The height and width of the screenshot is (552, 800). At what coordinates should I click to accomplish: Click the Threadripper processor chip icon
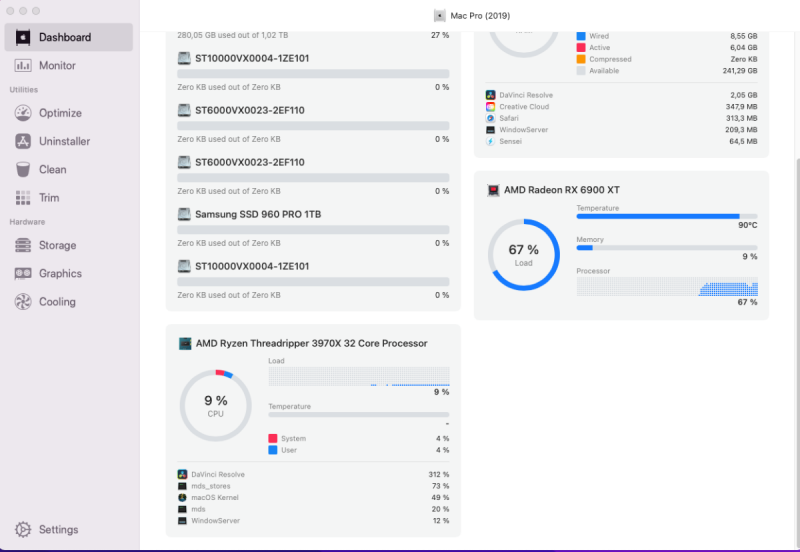185,343
